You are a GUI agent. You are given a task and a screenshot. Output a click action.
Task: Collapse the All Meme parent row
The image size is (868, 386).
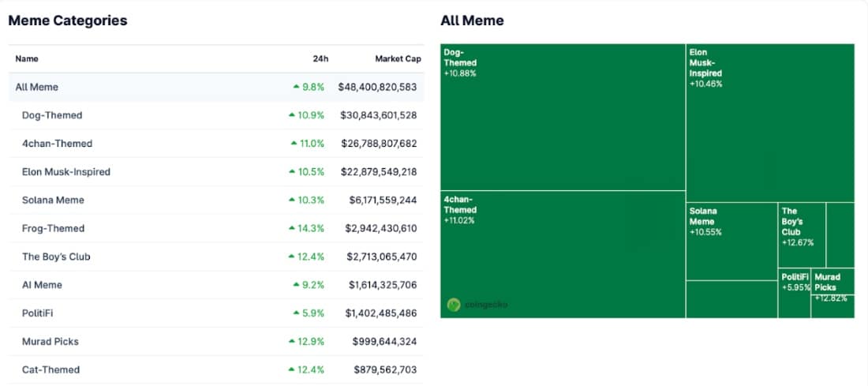pos(36,87)
